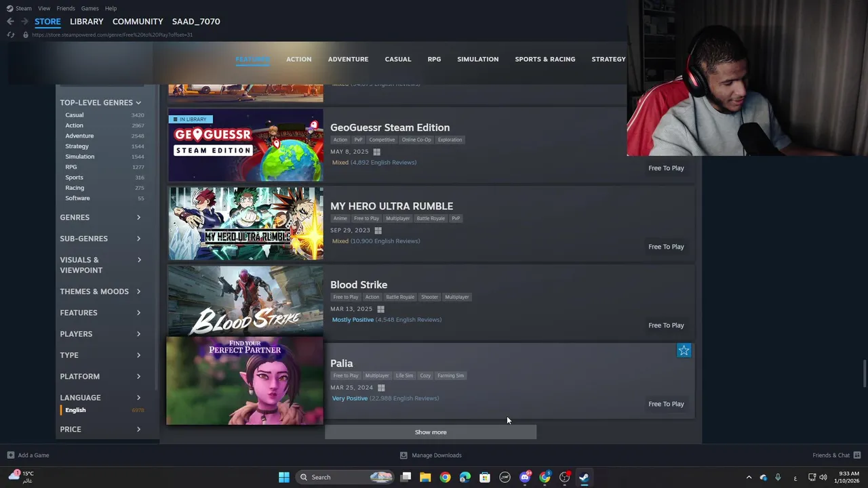
Task: Open the weather widget showing 15°C
Action: pyautogui.click(x=20, y=476)
